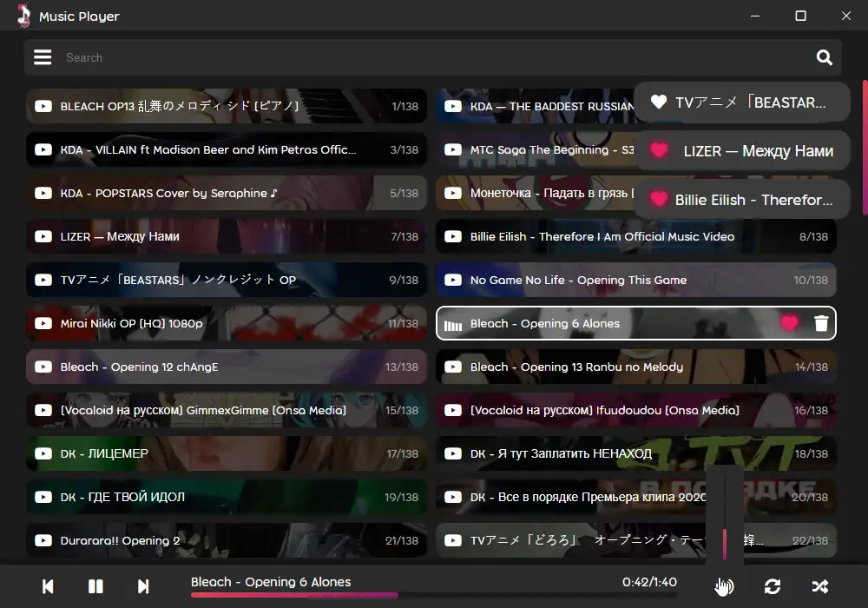Unfavorite LIZER — Между Нами in popup

[659, 150]
